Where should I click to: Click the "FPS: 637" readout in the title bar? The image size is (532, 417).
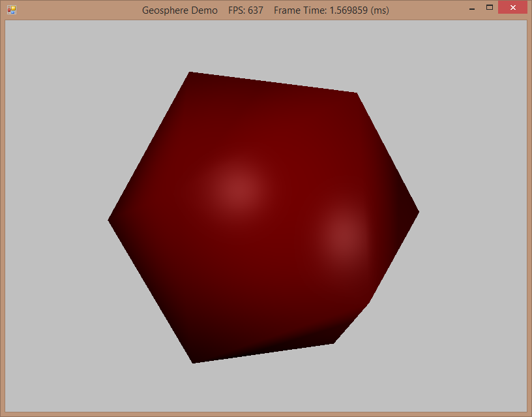(x=246, y=10)
